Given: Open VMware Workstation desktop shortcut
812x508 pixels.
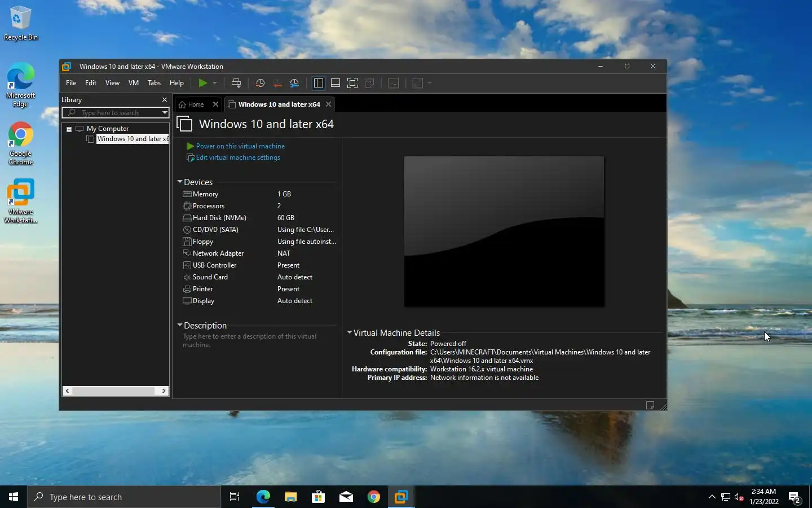Looking at the screenshot, I should pos(20,202).
